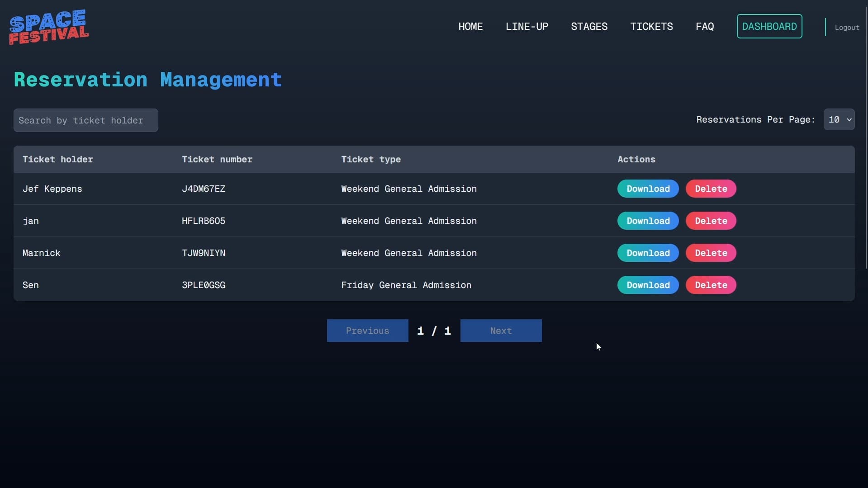Click the Next page button
This screenshot has height=488, width=868.
point(501,331)
